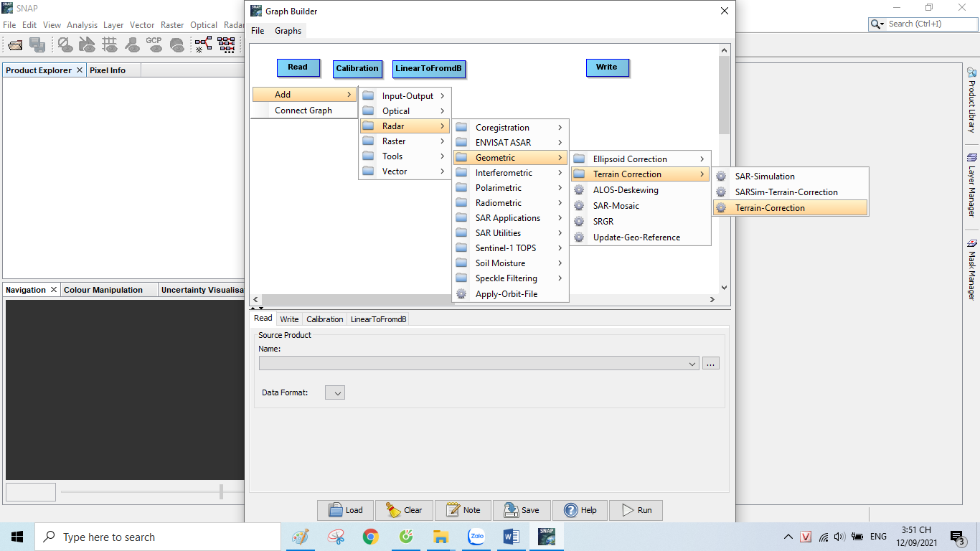Image resolution: width=980 pixels, height=551 pixels.
Task: Open the Source Product Name dropdown
Action: pyautogui.click(x=479, y=364)
